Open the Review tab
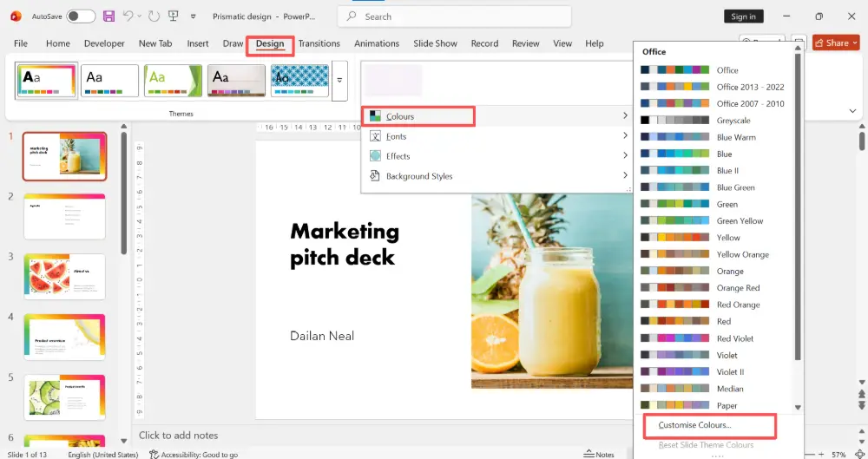868x459 pixels. (525, 43)
